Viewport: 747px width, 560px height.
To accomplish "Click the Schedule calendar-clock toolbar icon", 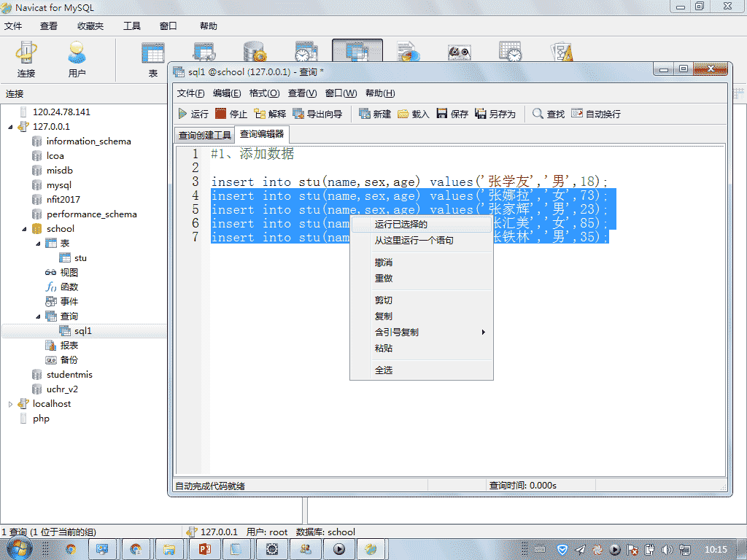I will tap(510, 52).
